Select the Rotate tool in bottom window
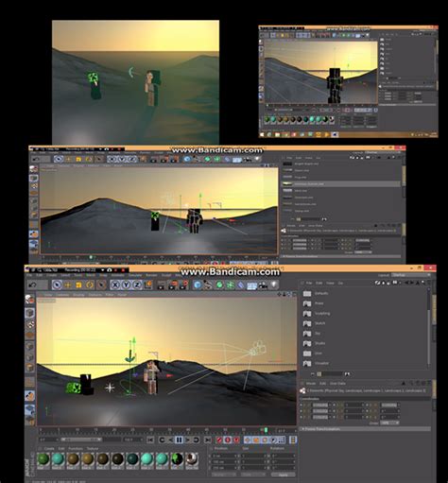This screenshot has width=448, height=483. click(x=90, y=285)
